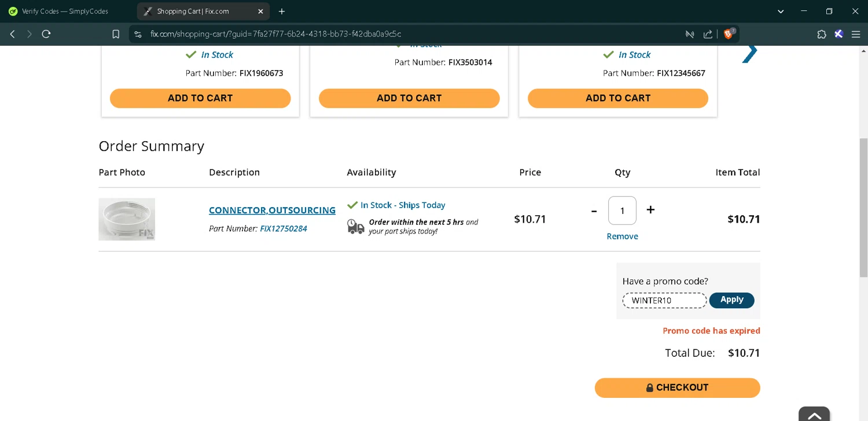Click the promo code field with WINTER10
This screenshot has height=421, width=868.
[665, 301]
